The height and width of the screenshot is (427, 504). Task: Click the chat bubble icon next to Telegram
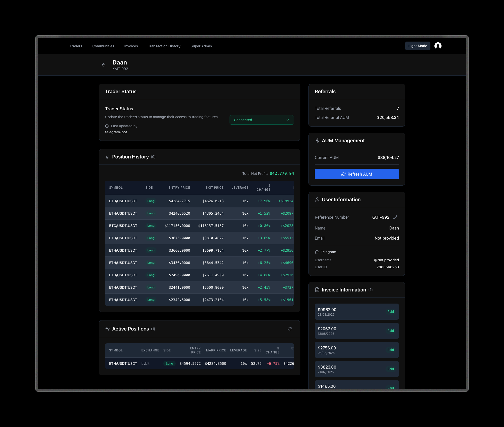coord(317,252)
